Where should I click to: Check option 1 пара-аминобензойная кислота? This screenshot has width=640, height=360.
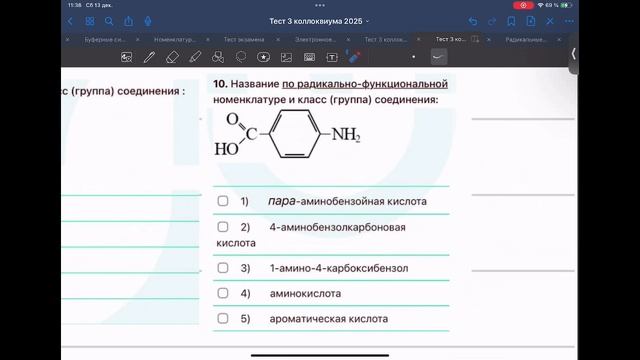[223, 201]
